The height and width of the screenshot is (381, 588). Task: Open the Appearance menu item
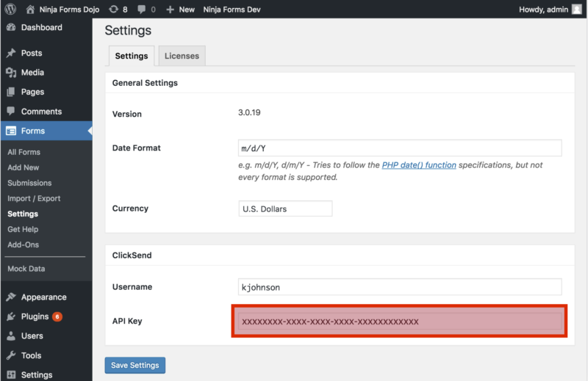tap(44, 297)
